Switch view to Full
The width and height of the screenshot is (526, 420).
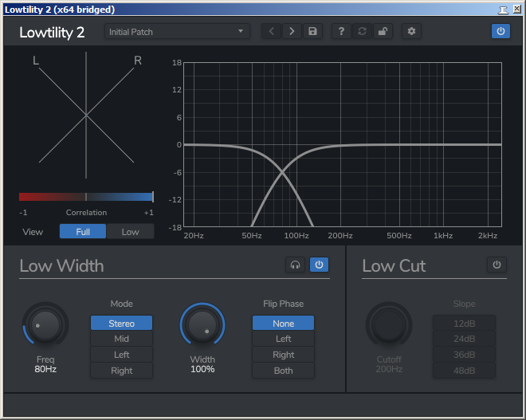click(83, 231)
